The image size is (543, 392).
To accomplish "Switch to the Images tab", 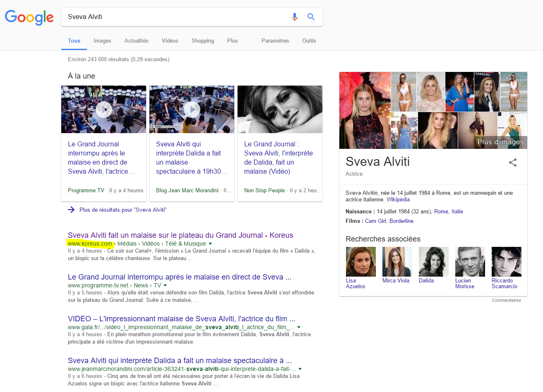I will [102, 41].
